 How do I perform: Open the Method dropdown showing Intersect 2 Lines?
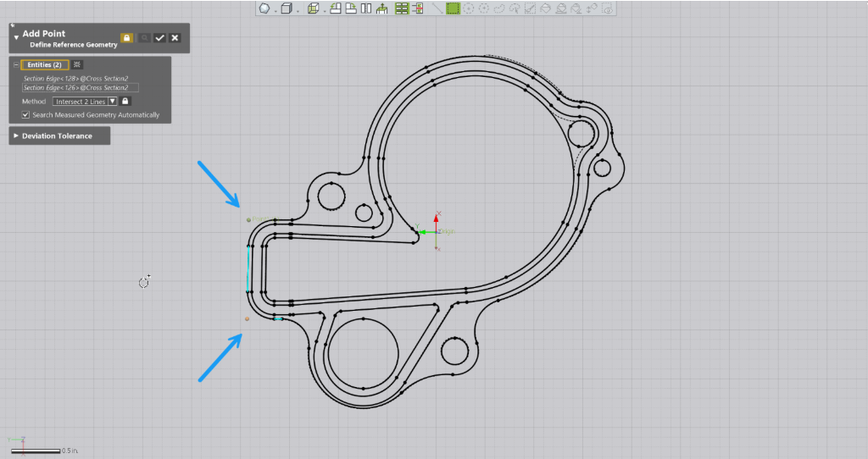85,102
